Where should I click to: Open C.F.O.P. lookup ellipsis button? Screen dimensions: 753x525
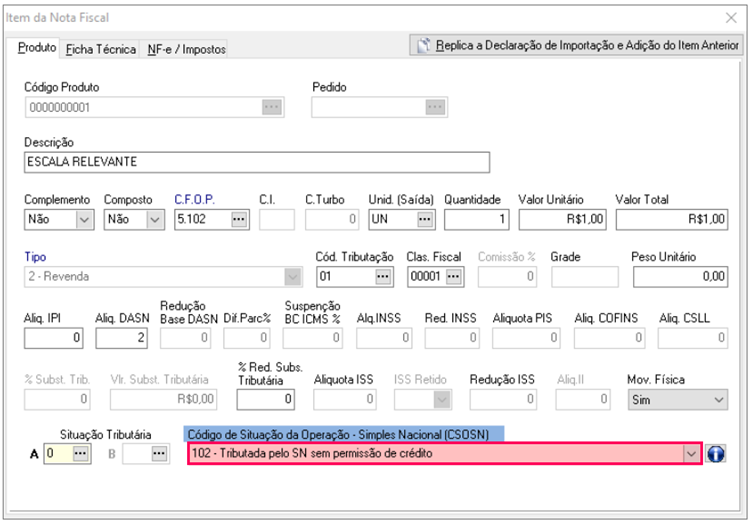tap(237, 219)
